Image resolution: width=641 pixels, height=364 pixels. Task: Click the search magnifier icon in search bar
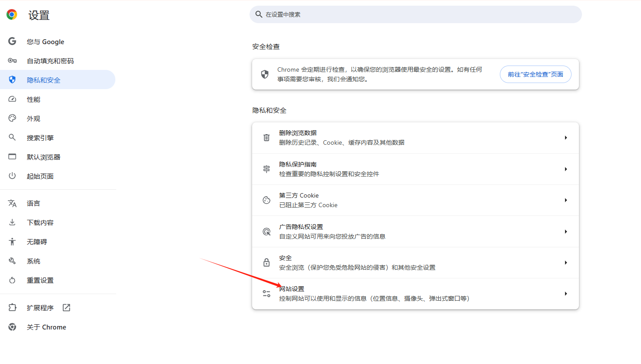point(259,14)
